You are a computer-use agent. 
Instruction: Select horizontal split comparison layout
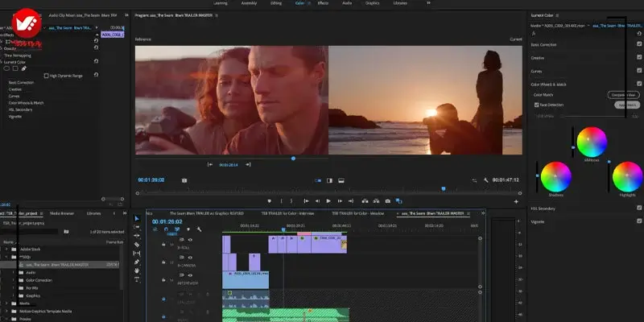341,180
